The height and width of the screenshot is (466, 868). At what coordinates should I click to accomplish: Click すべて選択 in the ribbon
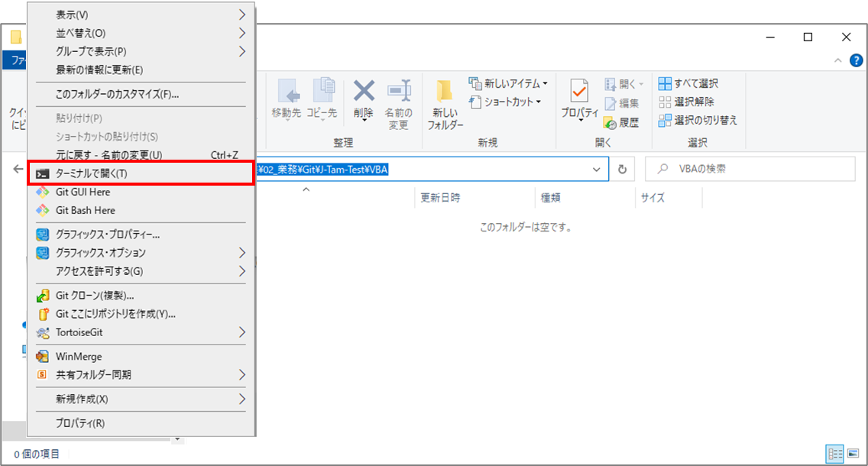688,83
